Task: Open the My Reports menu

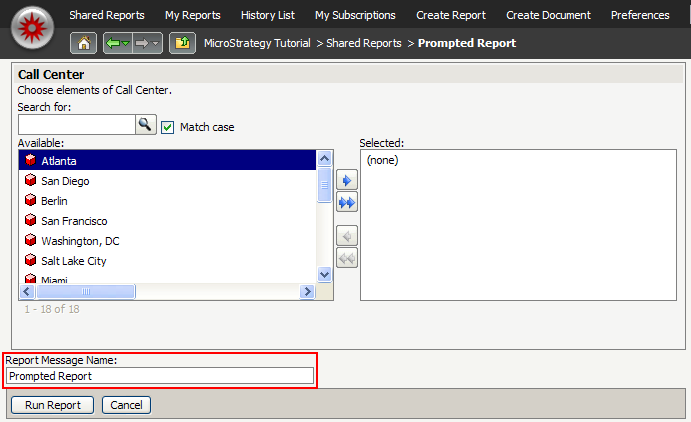Action: [x=193, y=15]
